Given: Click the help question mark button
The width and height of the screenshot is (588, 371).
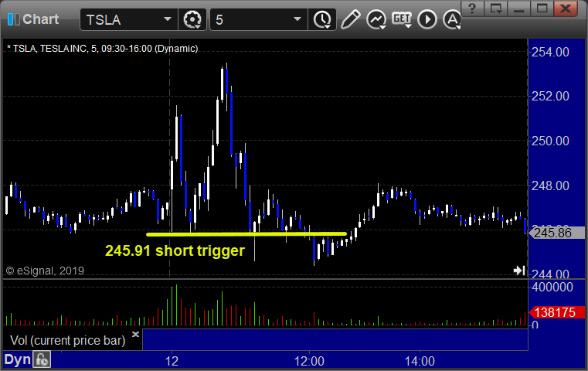Looking at the screenshot, I should 472,9.
